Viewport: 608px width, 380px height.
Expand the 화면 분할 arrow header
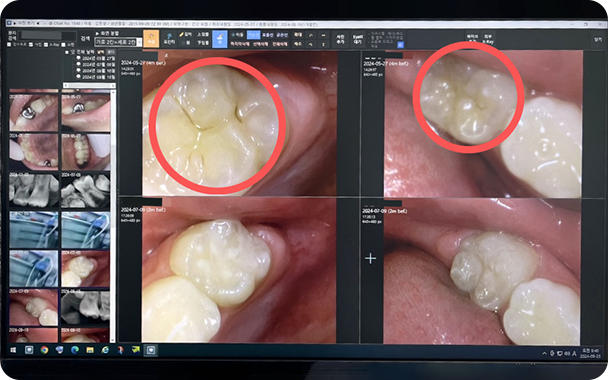click(107, 34)
